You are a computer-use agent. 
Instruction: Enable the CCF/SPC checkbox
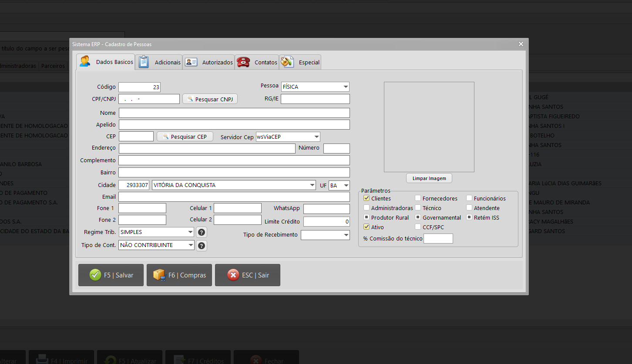[418, 227]
